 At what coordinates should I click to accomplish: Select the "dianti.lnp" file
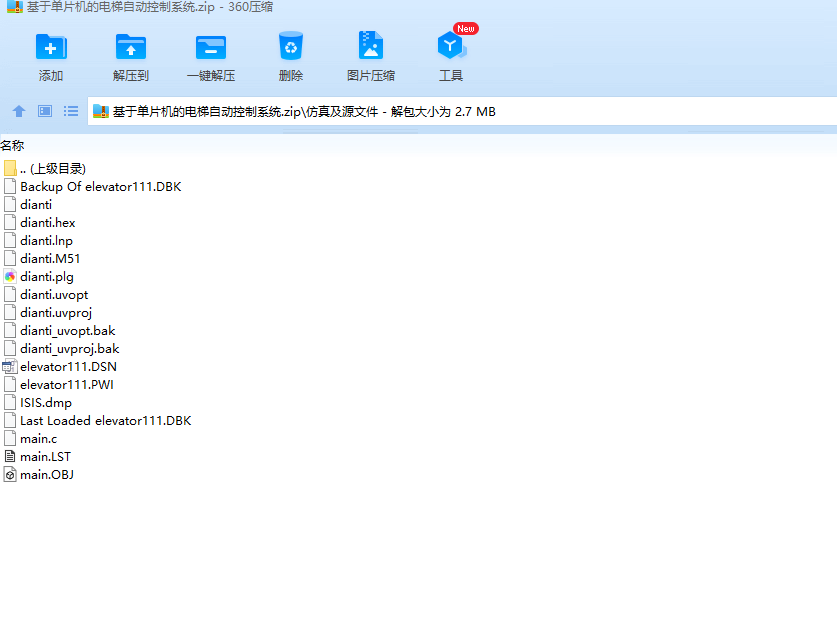[46, 241]
